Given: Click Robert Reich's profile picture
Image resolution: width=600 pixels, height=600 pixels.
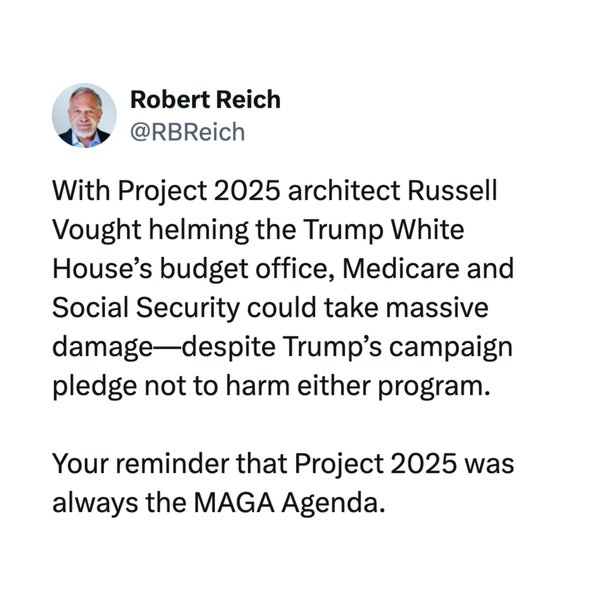Looking at the screenshot, I should pyautogui.click(x=86, y=115).
